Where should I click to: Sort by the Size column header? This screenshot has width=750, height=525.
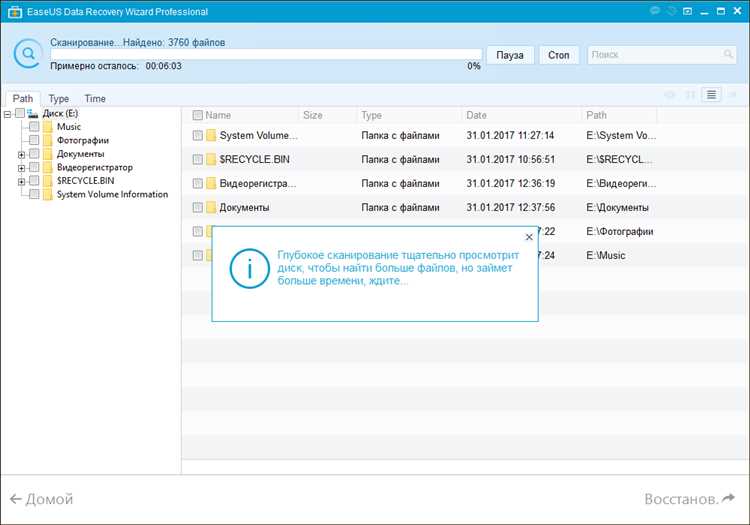pyautogui.click(x=312, y=115)
